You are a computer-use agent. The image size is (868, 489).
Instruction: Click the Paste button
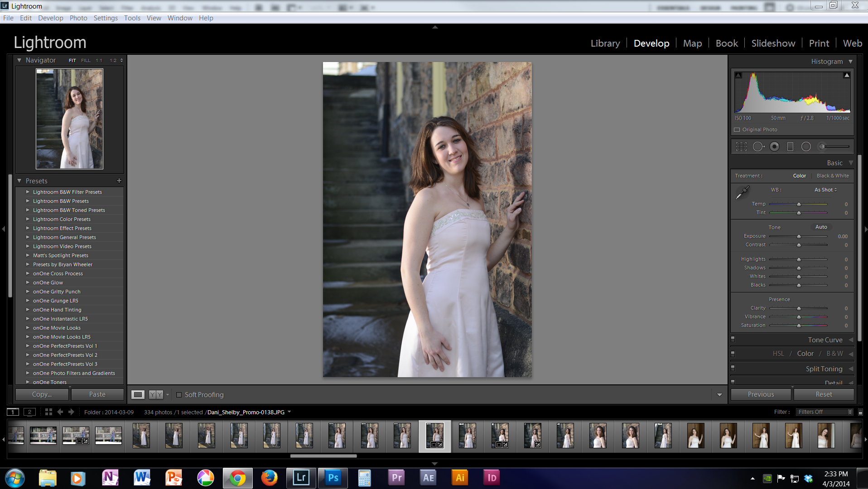click(97, 394)
